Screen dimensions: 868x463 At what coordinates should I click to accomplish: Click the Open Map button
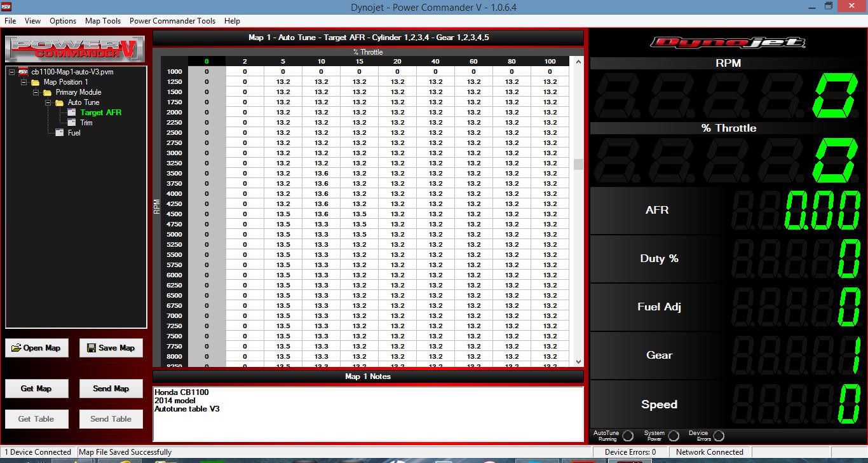(x=37, y=348)
